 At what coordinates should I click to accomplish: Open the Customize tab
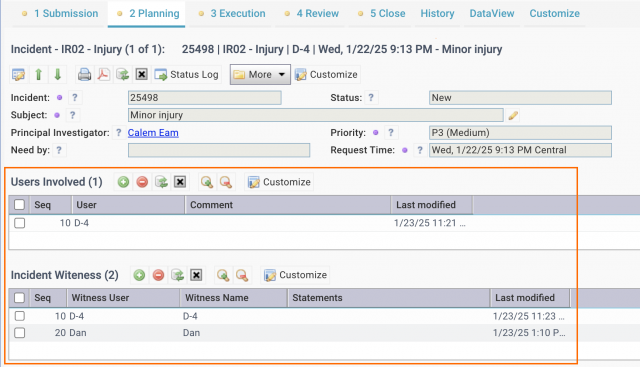[554, 13]
